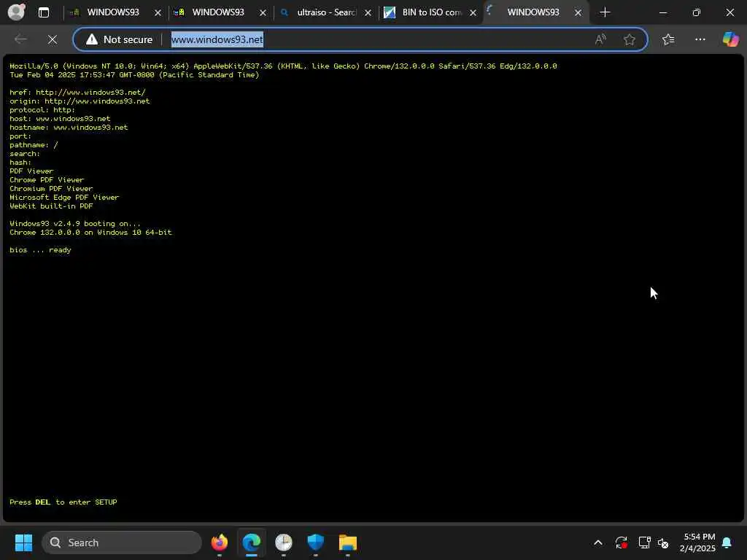Open the update sync tray icon
Image resolution: width=747 pixels, height=560 pixels.
tap(622, 542)
